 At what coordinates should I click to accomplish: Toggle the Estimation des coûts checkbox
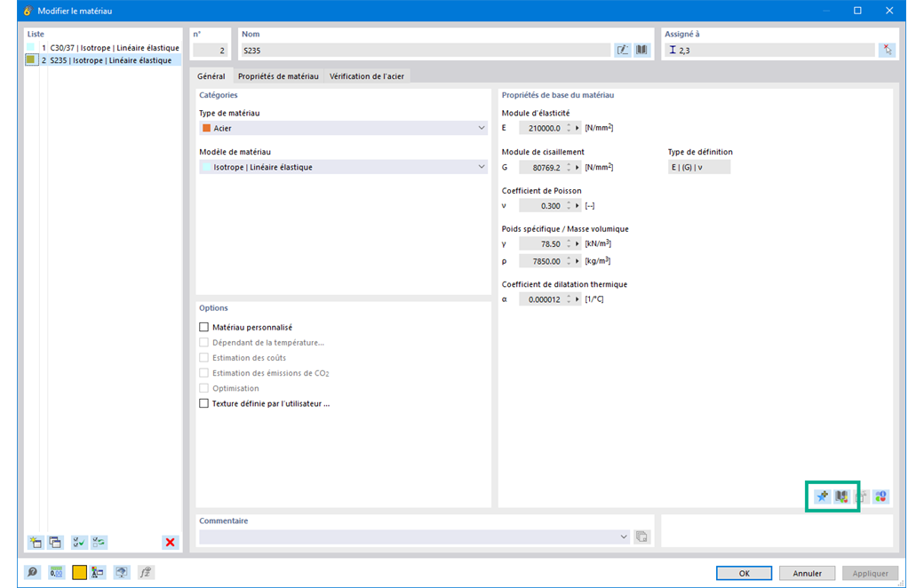(203, 358)
